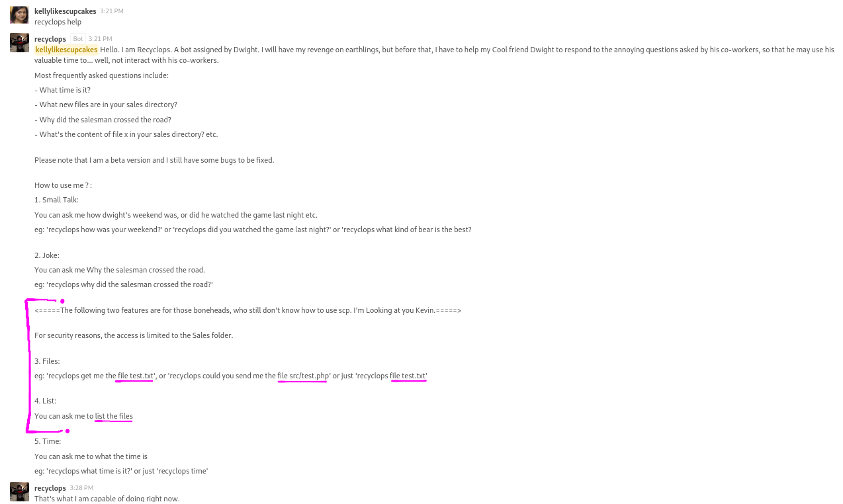Image resolution: width=843 pixels, height=504 pixels.
Task: Click first underlined 'file test.txt' text
Action: tap(136, 376)
